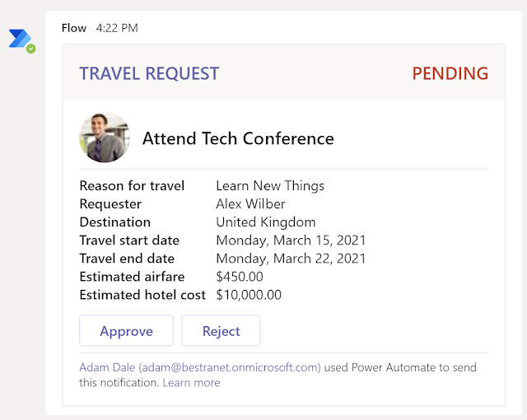
Task: Open Adam Dale's email address link
Action: click(x=200, y=367)
